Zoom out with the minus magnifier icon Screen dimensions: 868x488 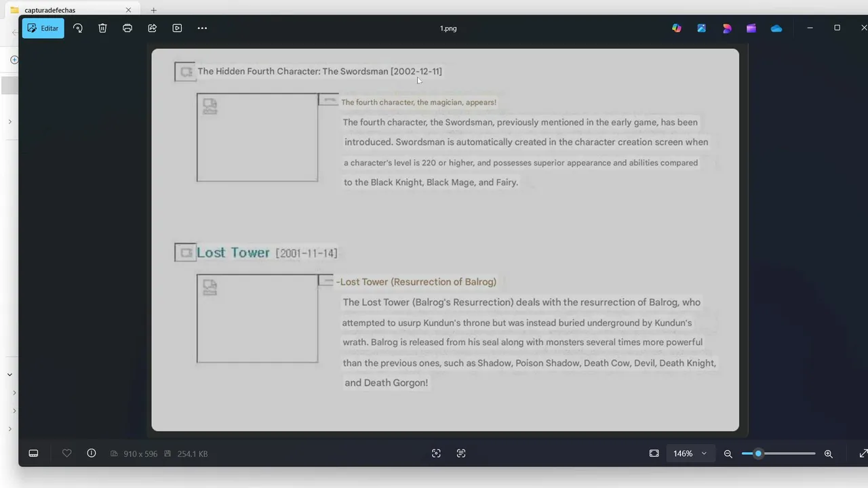click(x=728, y=454)
